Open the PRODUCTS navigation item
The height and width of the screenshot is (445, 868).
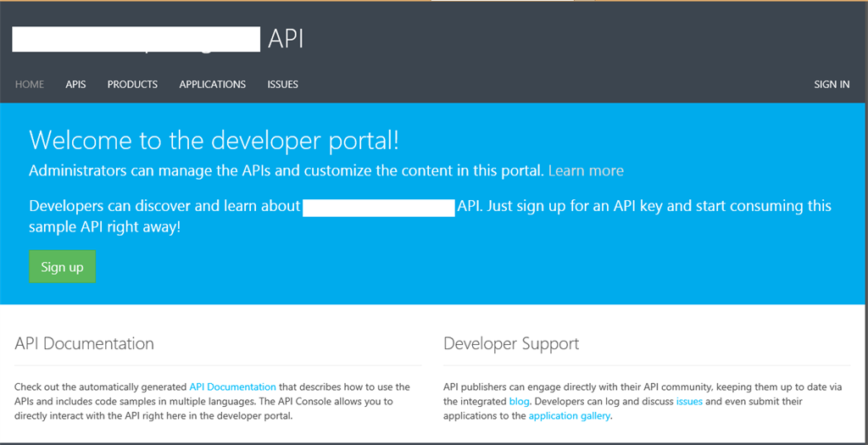pyautogui.click(x=132, y=85)
